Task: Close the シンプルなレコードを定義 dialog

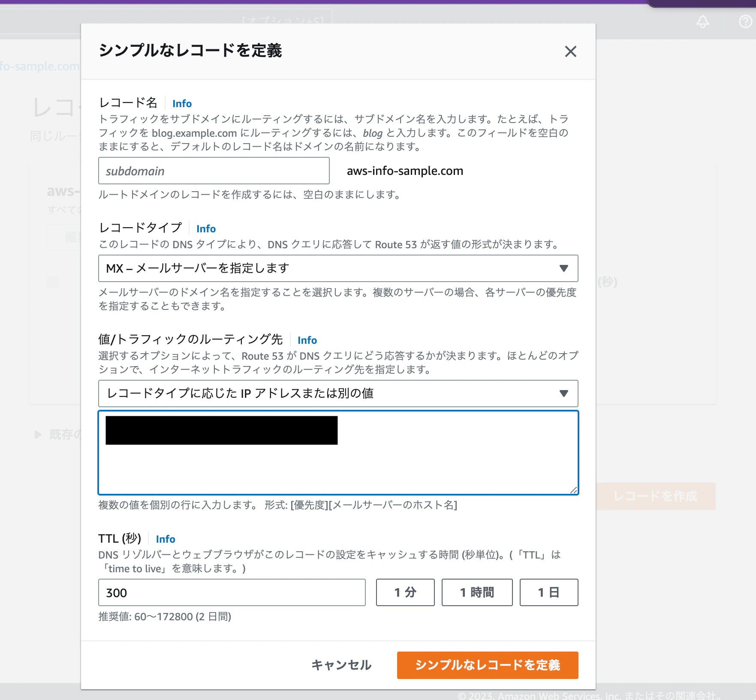Action: (570, 51)
